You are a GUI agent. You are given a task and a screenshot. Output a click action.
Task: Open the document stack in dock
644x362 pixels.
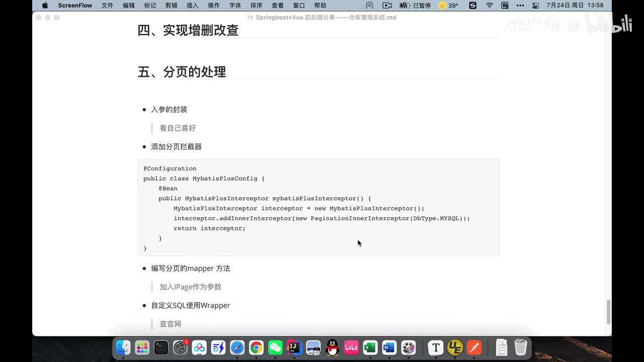(x=502, y=347)
